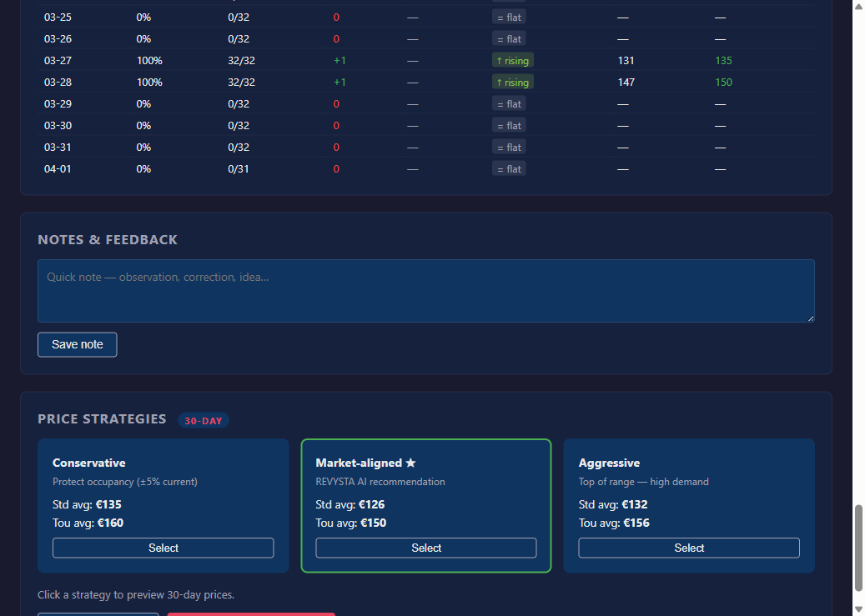The image size is (865, 616).
Task: Click the Market-aligned Tou avg €150 text
Action: tap(351, 523)
